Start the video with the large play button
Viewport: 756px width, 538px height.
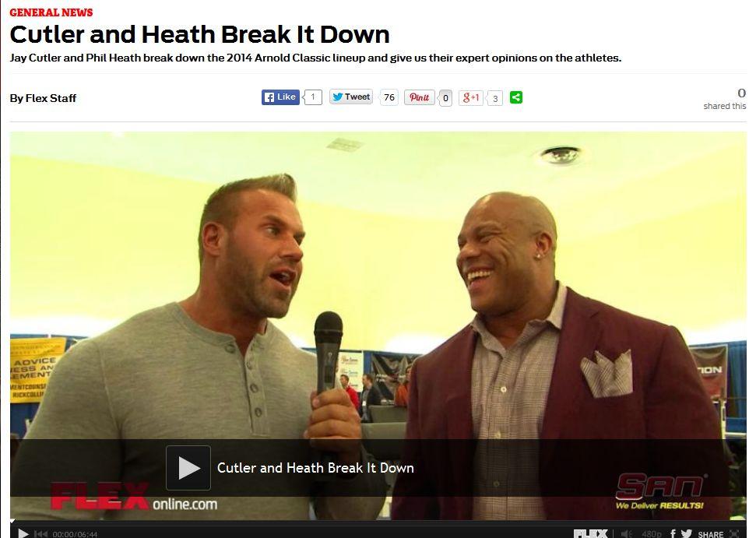click(x=188, y=468)
